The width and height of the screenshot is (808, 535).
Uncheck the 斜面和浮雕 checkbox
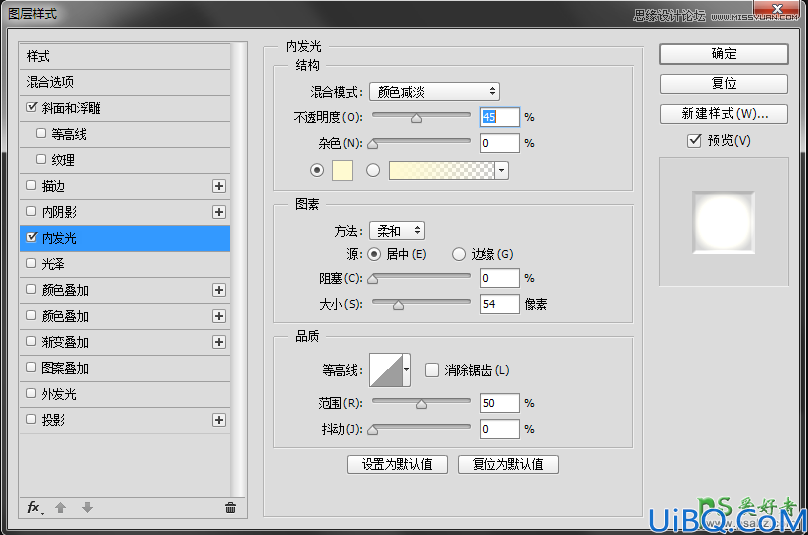pos(32,107)
